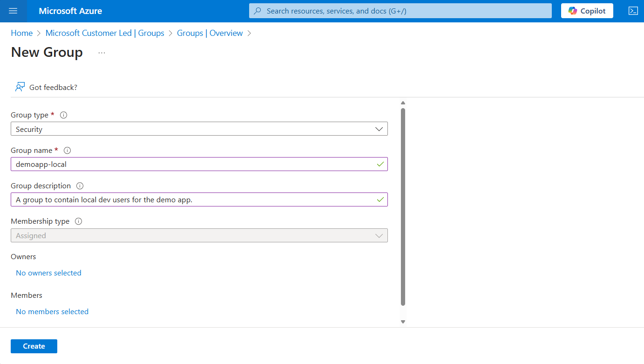Image resolution: width=644 pixels, height=364 pixels.
Task: Click the Got feedback smiley icon
Action: tap(19, 87)
